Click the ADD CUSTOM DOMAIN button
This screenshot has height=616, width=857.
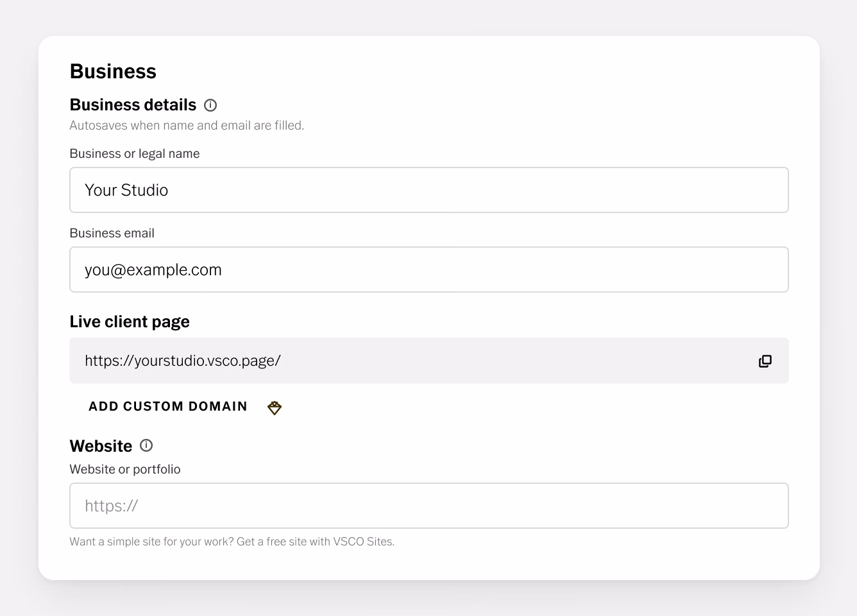(x=168, y=406)
